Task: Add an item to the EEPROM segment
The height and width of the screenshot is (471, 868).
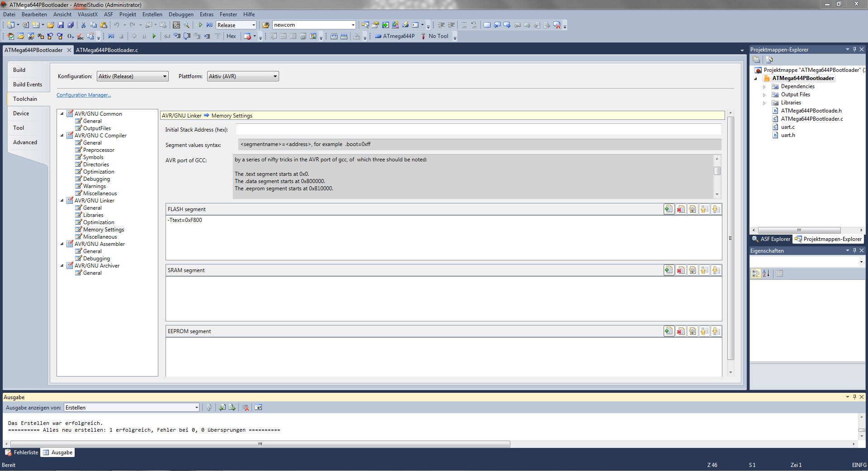Action: 669,331
